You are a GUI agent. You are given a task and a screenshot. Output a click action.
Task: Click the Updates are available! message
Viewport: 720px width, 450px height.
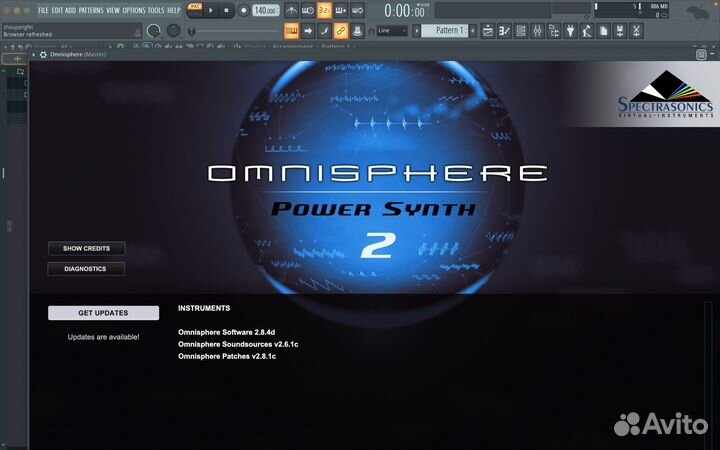click(103, 337)
